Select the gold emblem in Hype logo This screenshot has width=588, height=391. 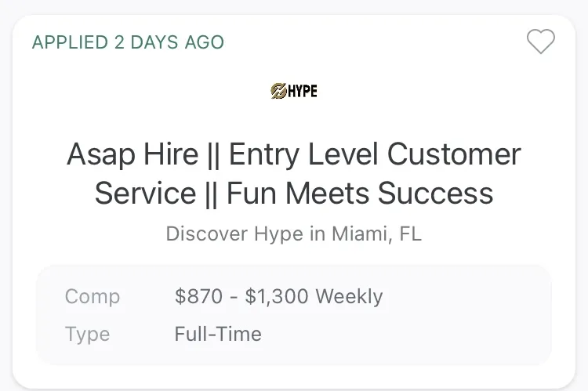coord(278,91)
